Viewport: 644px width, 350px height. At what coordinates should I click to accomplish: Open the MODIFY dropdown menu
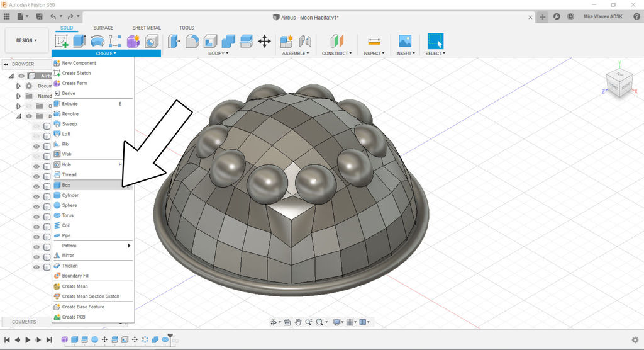point(218,54)
